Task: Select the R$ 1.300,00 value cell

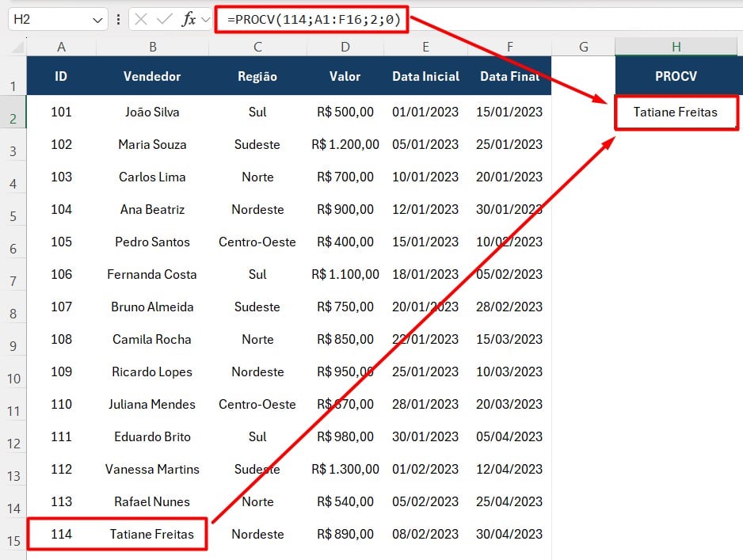Action: click(345, 469)
